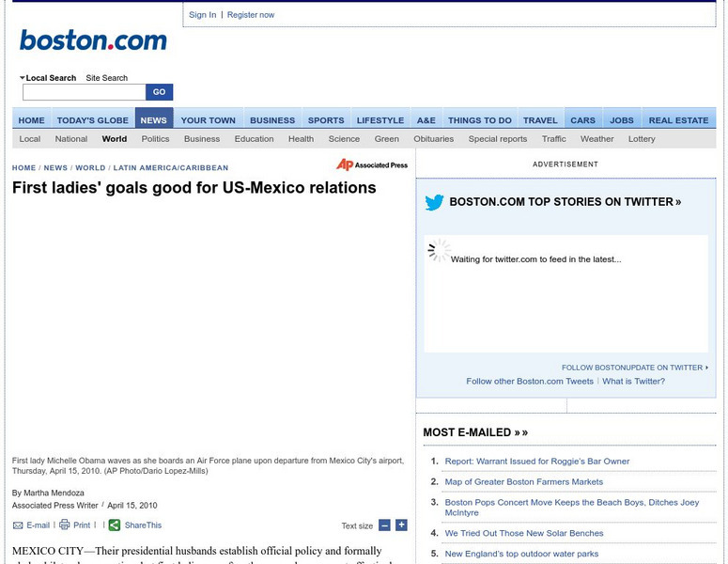Screen dimensions: 728x564
Task: Select the Politics subsection
Action: [156, 139]
